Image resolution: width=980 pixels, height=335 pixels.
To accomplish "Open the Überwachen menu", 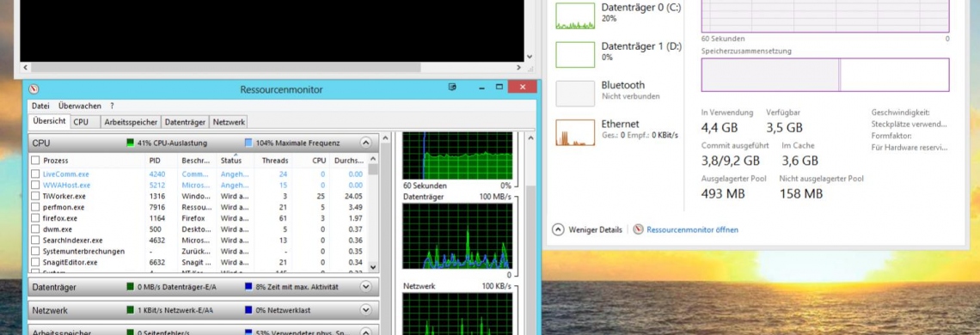I will click(x=80, y=106).
